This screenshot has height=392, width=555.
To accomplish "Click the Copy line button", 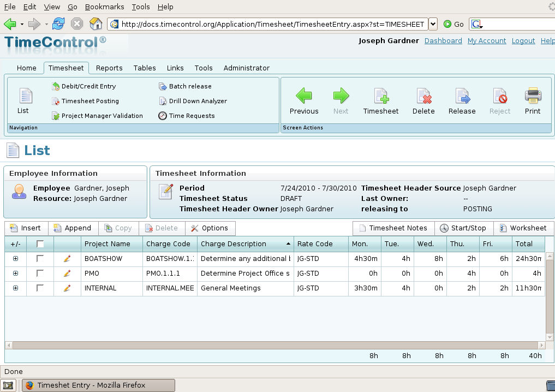I will [118, 228].
